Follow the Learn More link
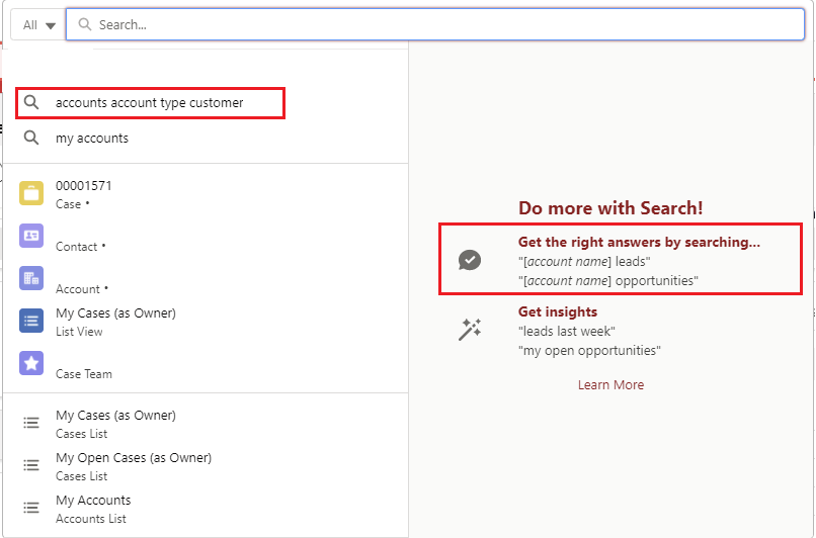 tap(610, 385)
